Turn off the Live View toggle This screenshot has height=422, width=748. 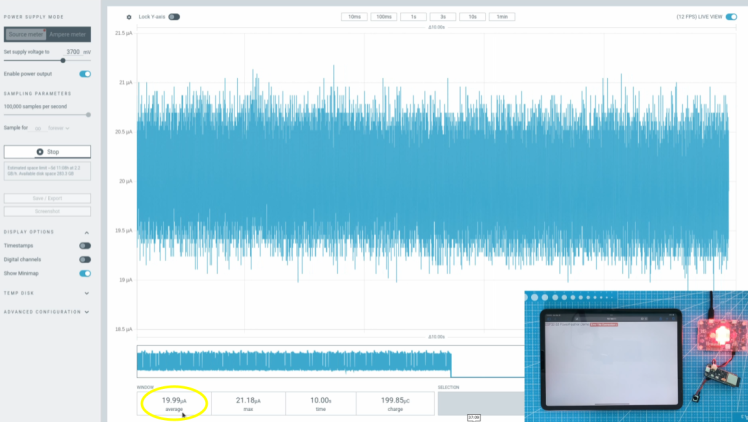point(731,17)
